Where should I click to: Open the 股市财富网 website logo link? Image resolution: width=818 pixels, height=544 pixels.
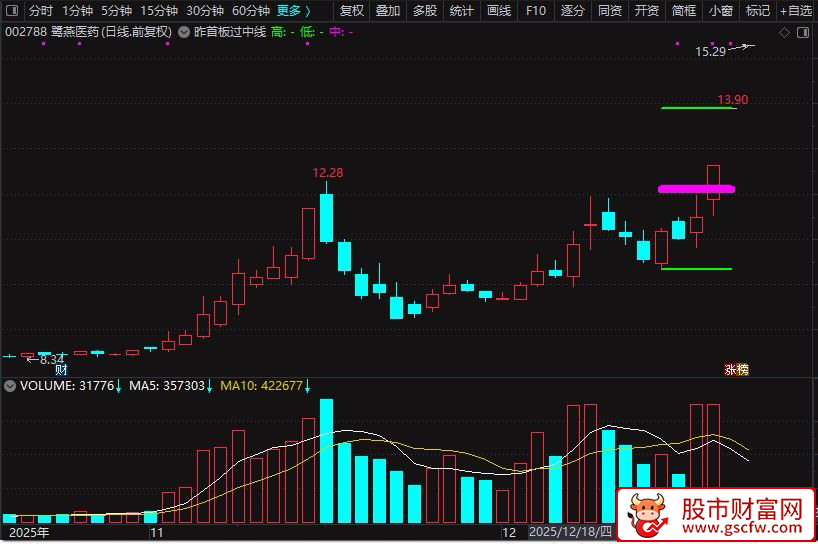coord(716,515)
